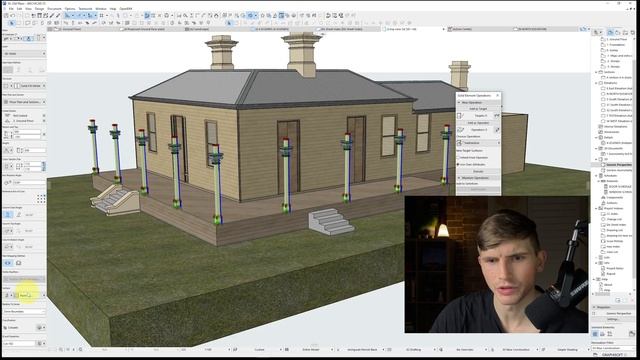Select Generic Axonometry in Navigator tree
Image resolution: width=640 pixels, height=360 pixels.
(619, 170)
